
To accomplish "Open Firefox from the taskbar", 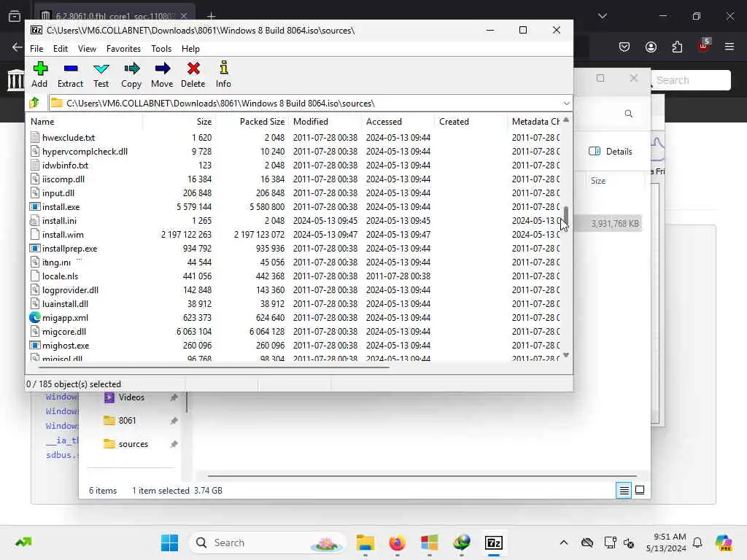I will click(x=398, y=542).
